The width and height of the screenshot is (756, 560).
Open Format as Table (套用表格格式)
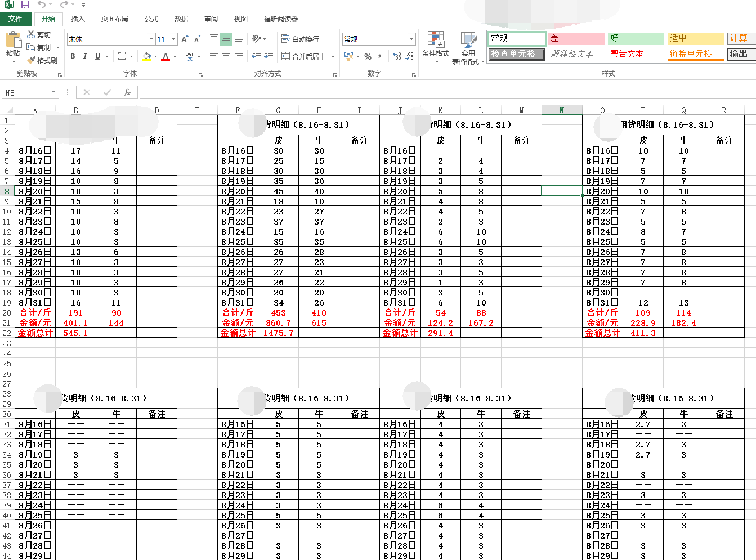coord(468,48)
